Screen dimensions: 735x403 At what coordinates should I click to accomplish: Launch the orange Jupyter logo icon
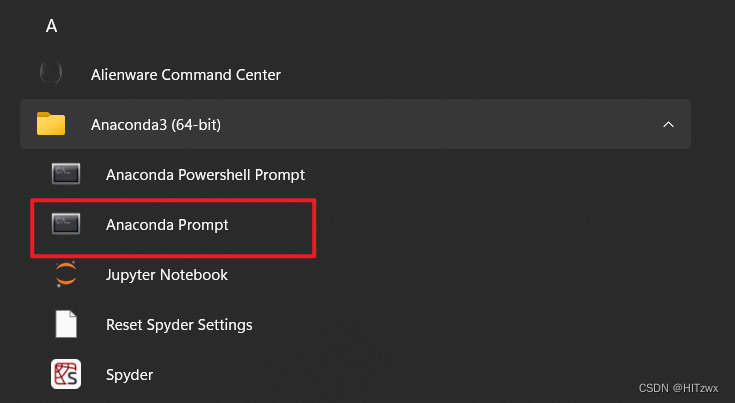click(x=66, y=274)
